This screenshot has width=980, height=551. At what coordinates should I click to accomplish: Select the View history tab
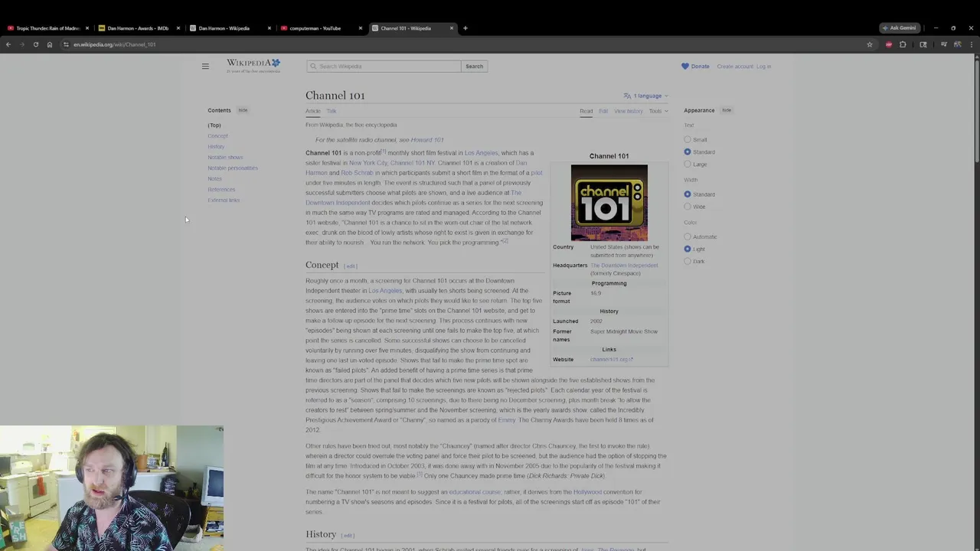[629, 111]
